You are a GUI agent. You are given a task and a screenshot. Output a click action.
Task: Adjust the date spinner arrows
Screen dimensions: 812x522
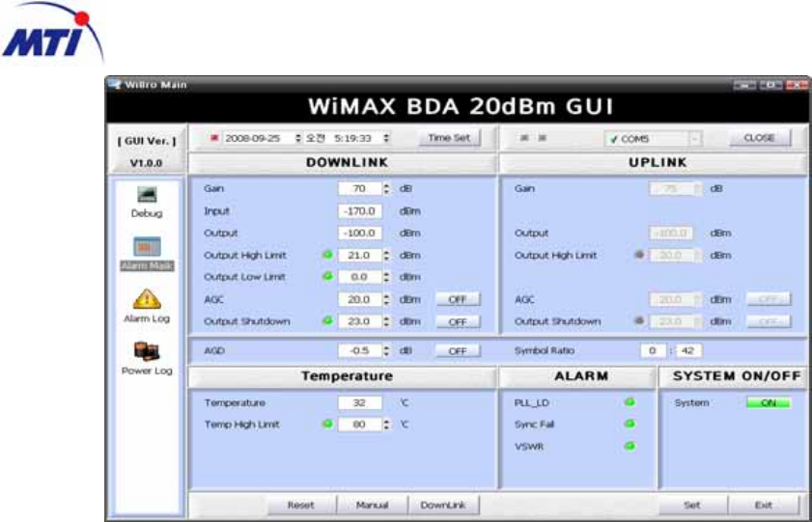297,138
